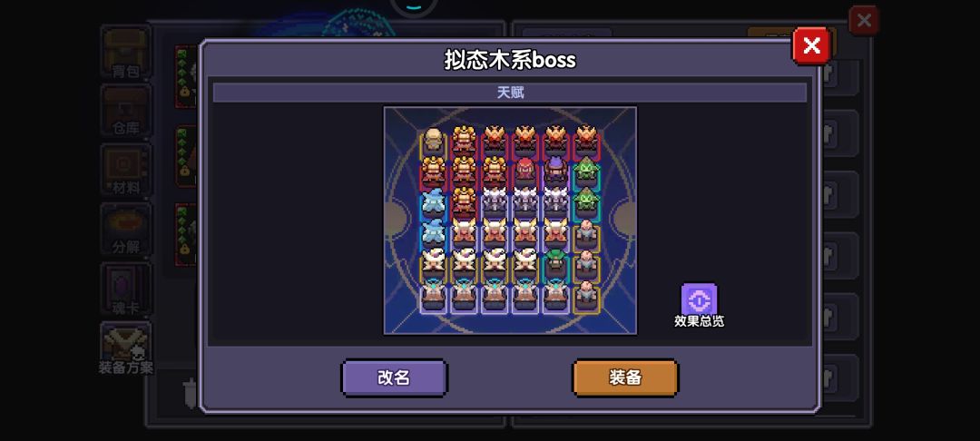Open the 魂卡 soul card sidebar icon
The width and height of the screenshot is (980, 441).
click(125, 289)
